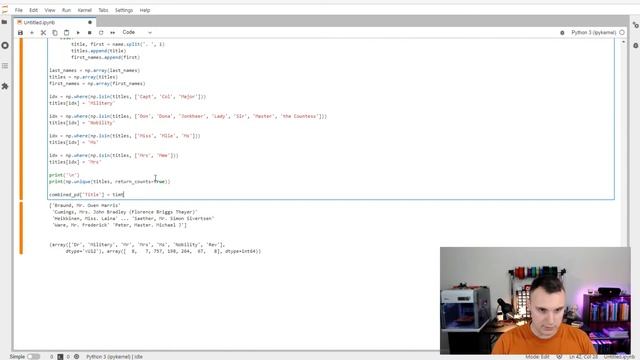
Task: Click the kernel gear icon in status bar
Action: pyautogui.click(x=76, y=357)
